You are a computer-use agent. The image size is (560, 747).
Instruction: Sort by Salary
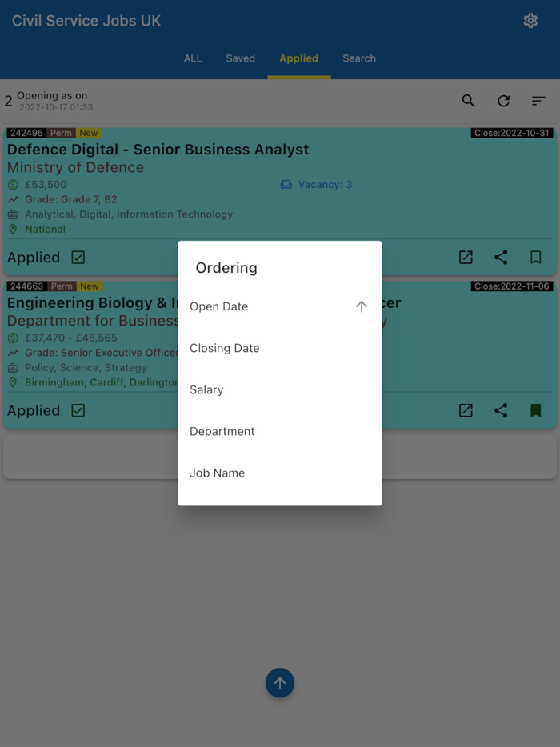(280, 389)
